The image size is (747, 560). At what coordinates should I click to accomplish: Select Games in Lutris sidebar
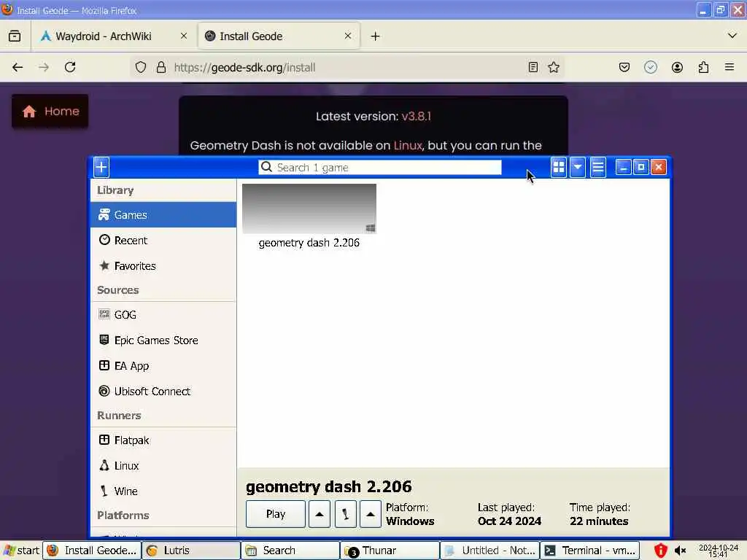tap(163, 215)
